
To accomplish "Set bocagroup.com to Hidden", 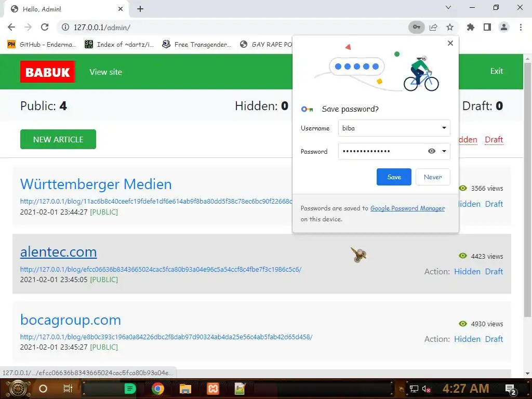I will tap(467, 339).
